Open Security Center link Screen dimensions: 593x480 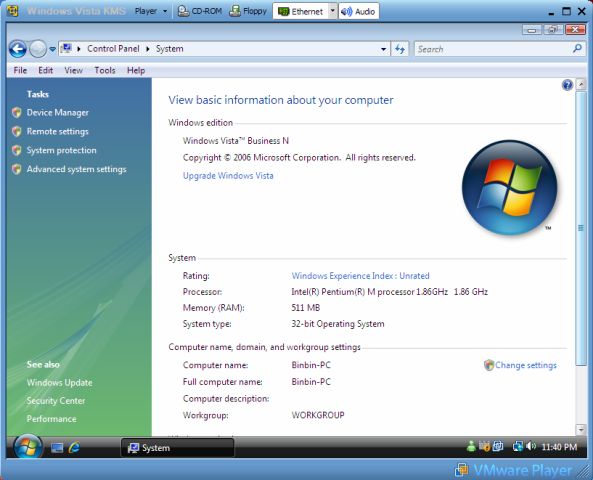pyautogui.click(x=56, y=401)
